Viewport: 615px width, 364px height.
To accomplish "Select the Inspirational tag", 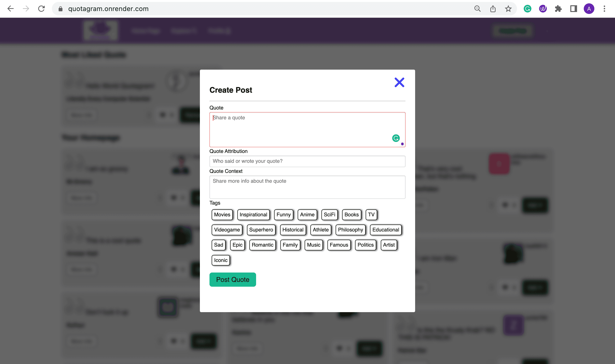I will 253,214.
